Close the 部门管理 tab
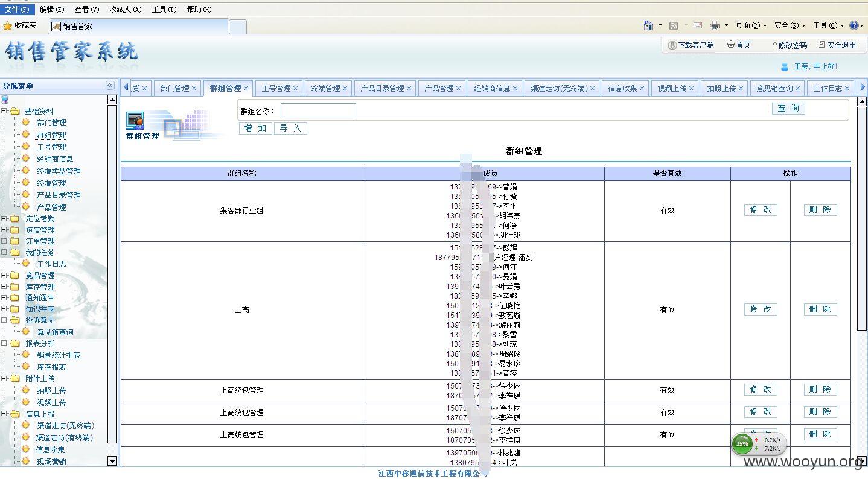 coord(194,89)
